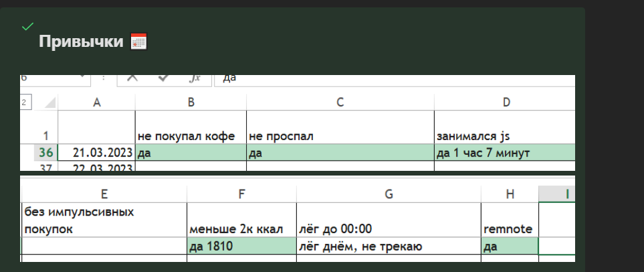Image resolution: width=644 pixels, height=272 pixels.
Task: Select row 36 header
Action: coord(45,153)
